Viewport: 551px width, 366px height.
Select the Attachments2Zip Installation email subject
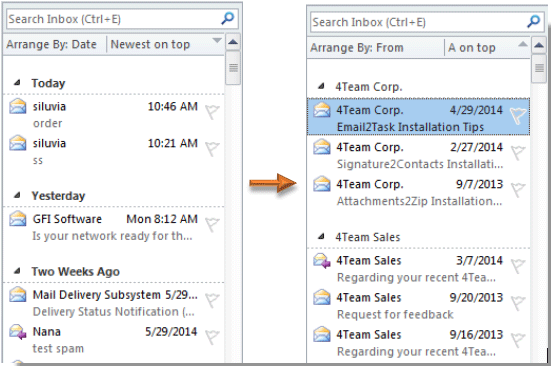tap(419, 201)
